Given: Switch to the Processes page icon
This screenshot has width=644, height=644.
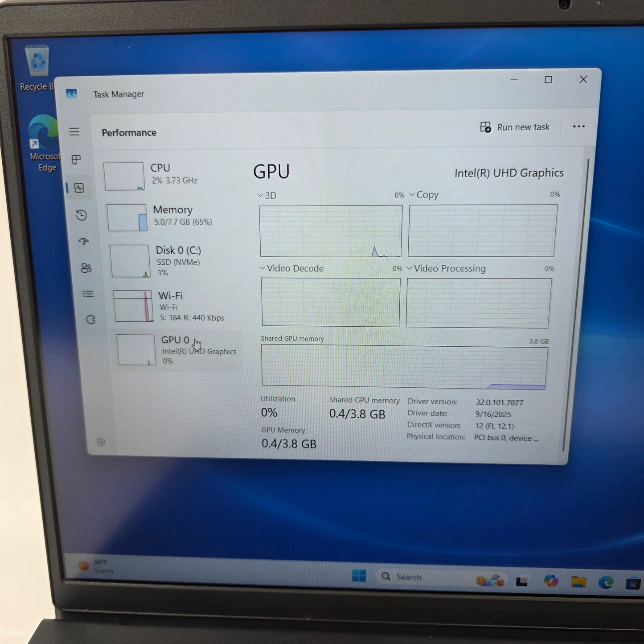Looking at the screenshot, I should coord(76,160).
